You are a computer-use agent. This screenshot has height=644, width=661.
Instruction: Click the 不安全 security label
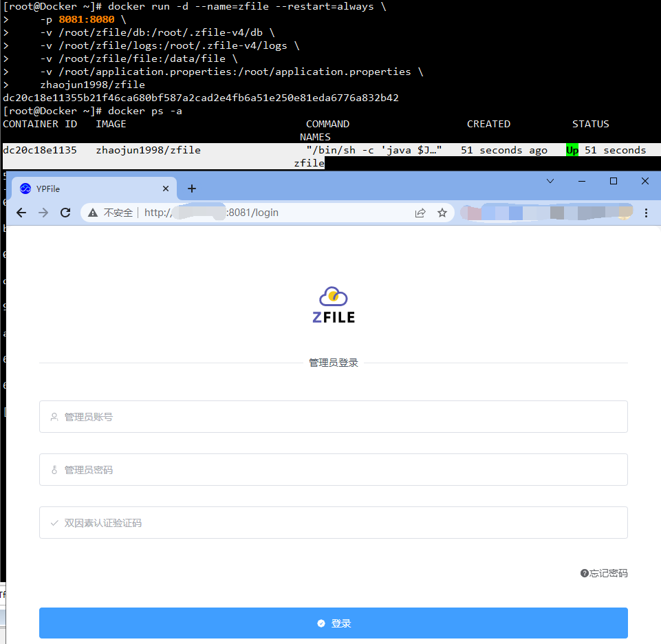pos(118,213)
